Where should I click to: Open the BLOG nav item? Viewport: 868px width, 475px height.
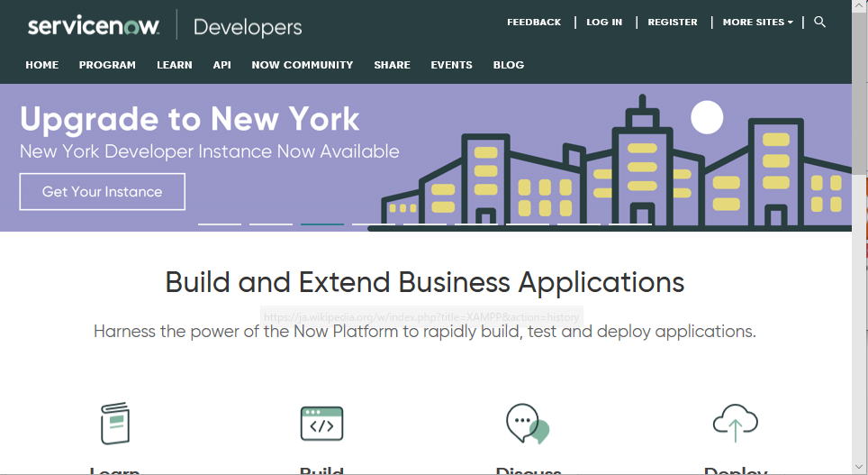point(509,65)
